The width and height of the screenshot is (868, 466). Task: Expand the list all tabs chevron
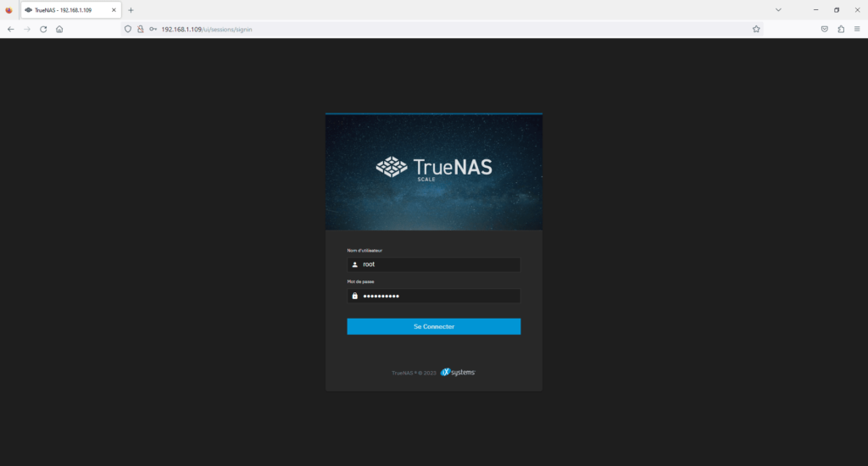click(x=778, y=10)
